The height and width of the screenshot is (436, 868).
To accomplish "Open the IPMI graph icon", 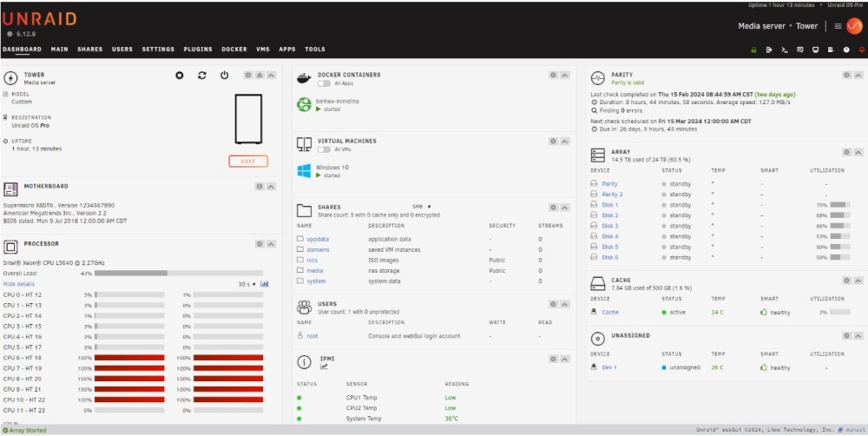I will pyautogui.click(x=324, y=367).
